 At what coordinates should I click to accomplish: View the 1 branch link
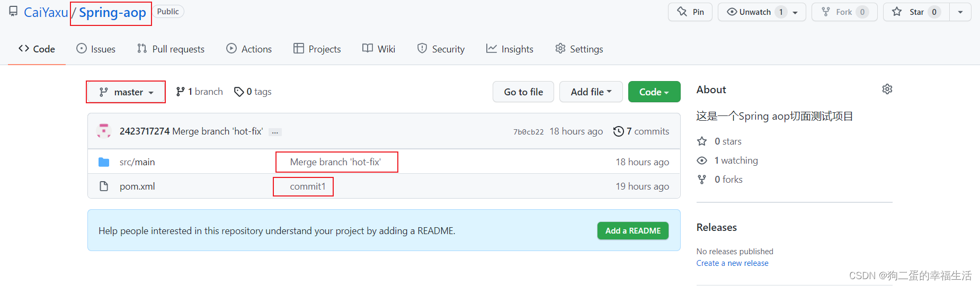pyautogui.click(x=199, y=92)
